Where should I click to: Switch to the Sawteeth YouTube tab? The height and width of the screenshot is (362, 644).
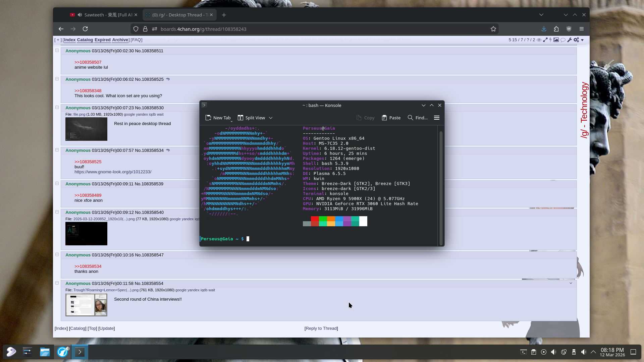click(x=104, y=15)
